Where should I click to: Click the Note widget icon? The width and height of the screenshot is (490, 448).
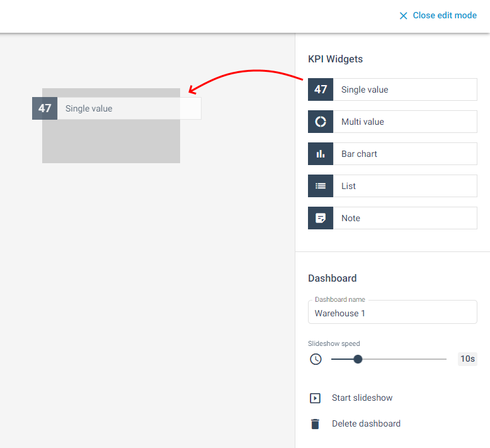(321, 218)
